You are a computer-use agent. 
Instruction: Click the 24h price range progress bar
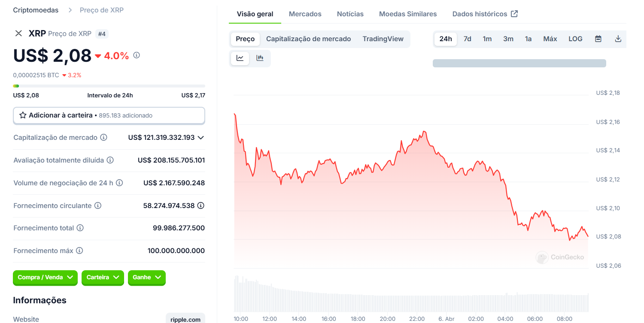(109, 86)
